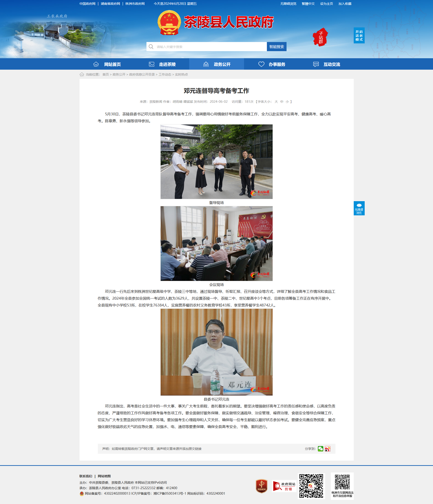Click the caption 会议现场
Viewport: 433px width, 504px height.
[x=216, y=285]
